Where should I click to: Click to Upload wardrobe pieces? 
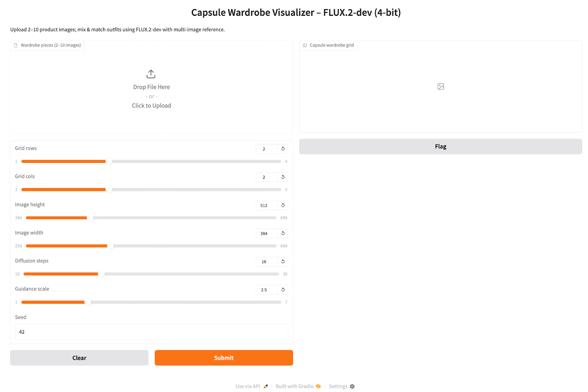[x=151, y=106]
